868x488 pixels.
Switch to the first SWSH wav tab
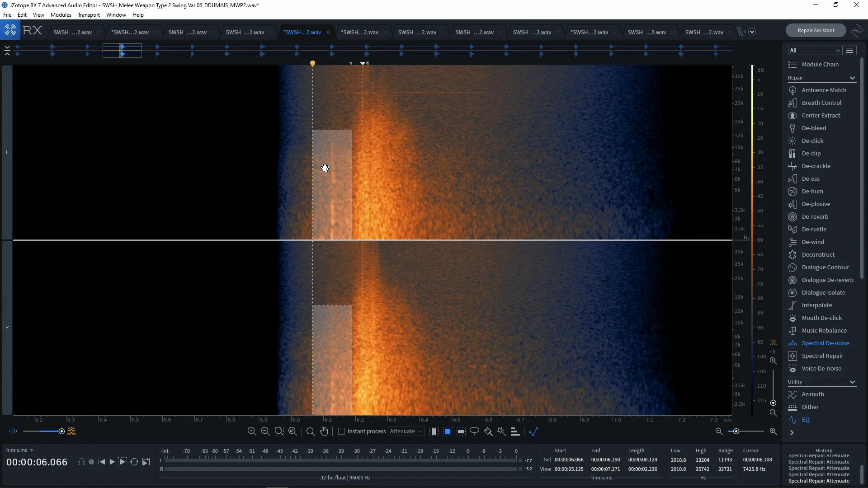pyautogui.click(x=72, y=32)
